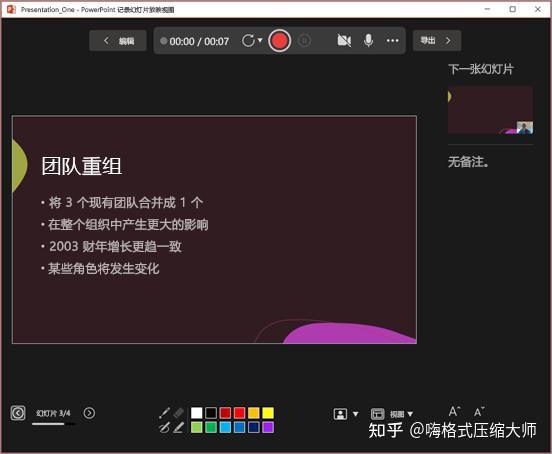Screen dimensions: 552x454
Task: Pick the green ink color
Action: [x=211, y=427]
